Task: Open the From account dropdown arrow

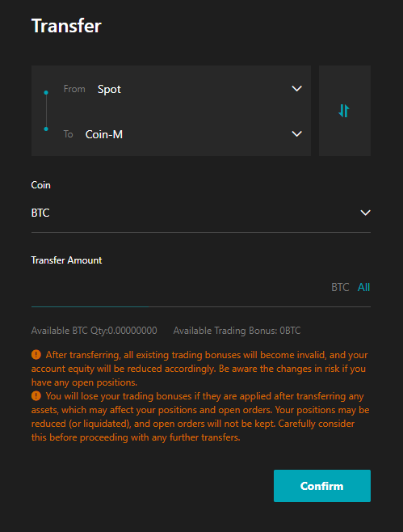Action: pos(296,89)
